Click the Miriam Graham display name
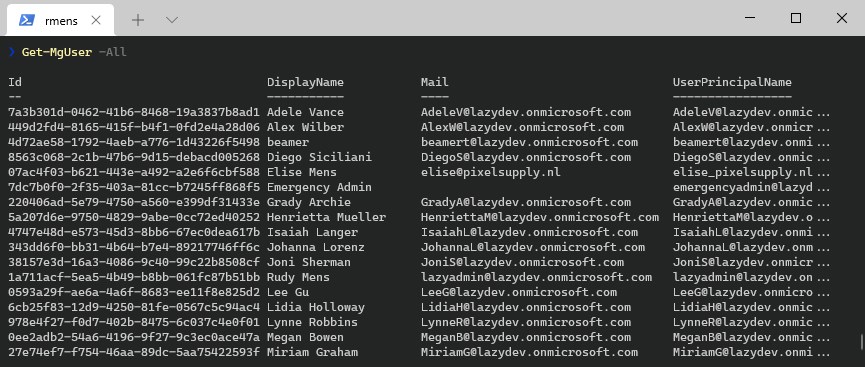The image size is (865, 367). coord(312,352)
